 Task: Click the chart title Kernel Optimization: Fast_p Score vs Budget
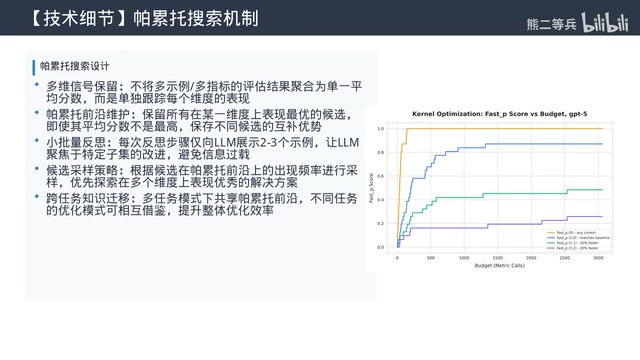click(x=500, y=114)
